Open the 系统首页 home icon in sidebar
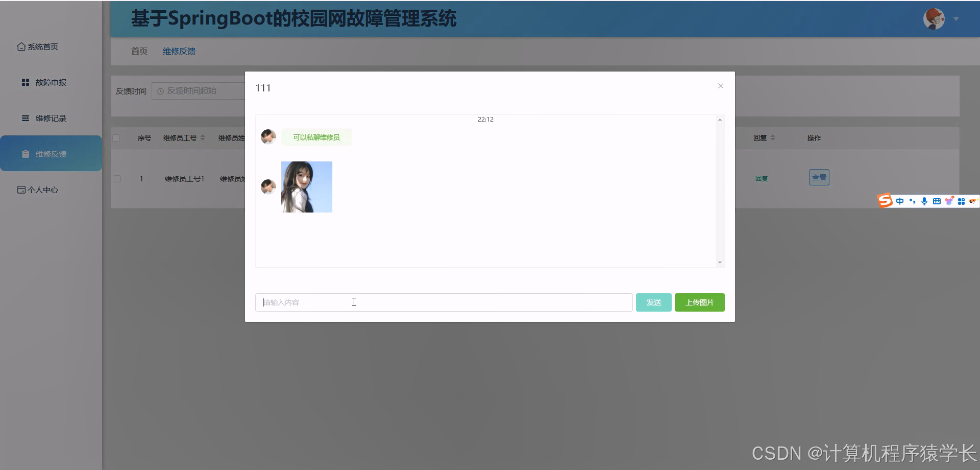980x470 pixels. [x=20, y=46]
